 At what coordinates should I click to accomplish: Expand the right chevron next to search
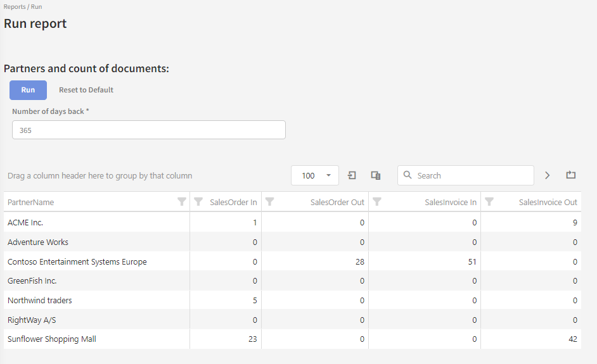click(548, 175)
